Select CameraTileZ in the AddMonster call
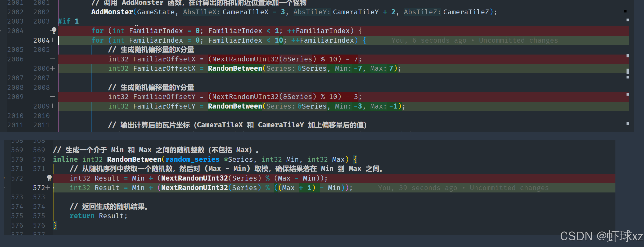644x247 pixels. 466,12
